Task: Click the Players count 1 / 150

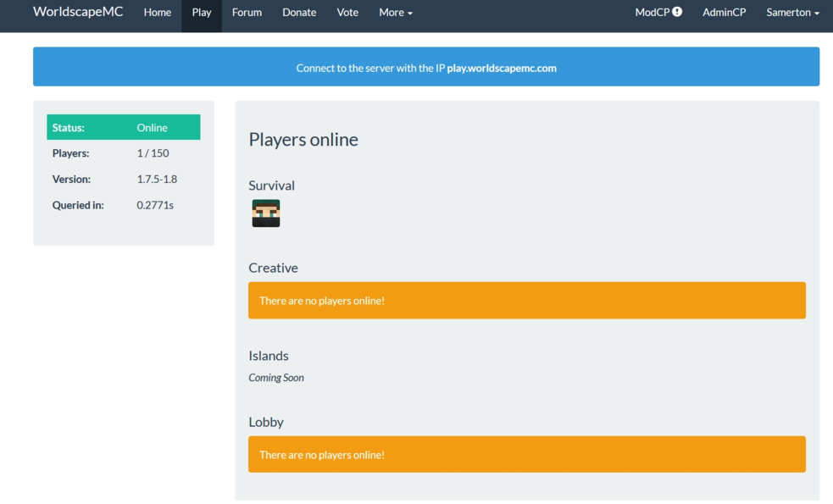Action: [153, 153]
